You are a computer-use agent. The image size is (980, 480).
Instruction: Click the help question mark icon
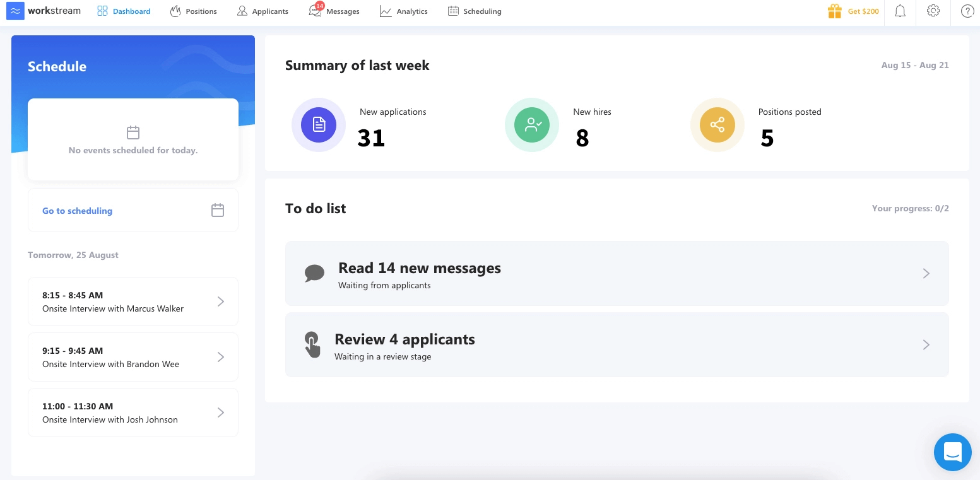(967, 11)
